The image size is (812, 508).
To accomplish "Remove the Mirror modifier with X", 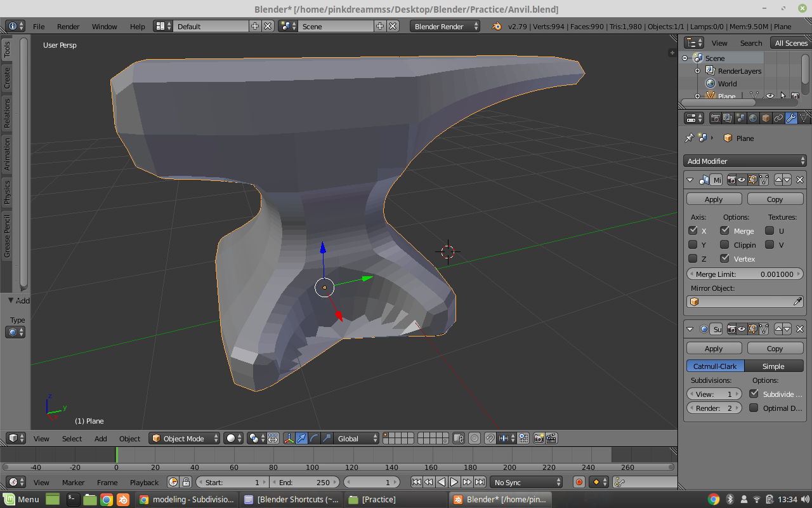I will point(800,180).
